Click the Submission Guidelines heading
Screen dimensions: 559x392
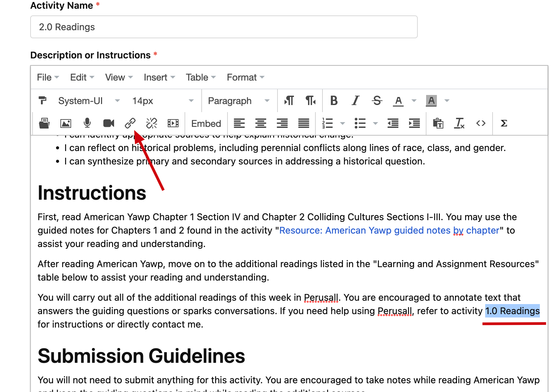tap(141, 356)
